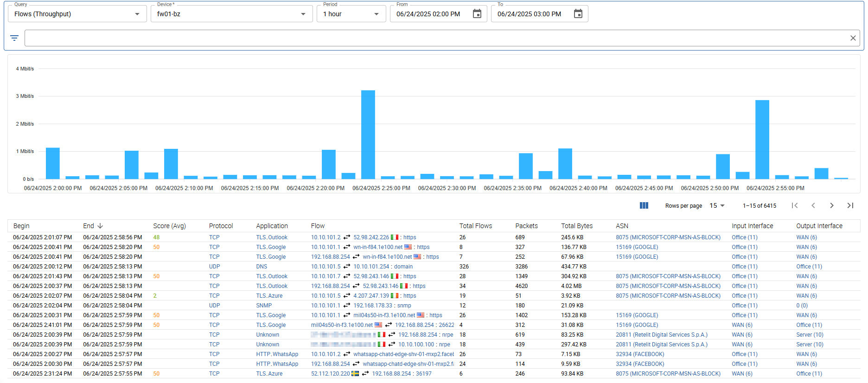Click Server (10) in 83.25 KB row
868x383 pixels.
[810, 335]
